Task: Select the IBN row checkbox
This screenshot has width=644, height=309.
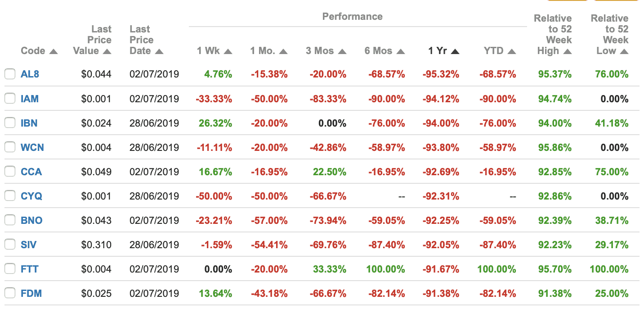Action: pos(10,123)
